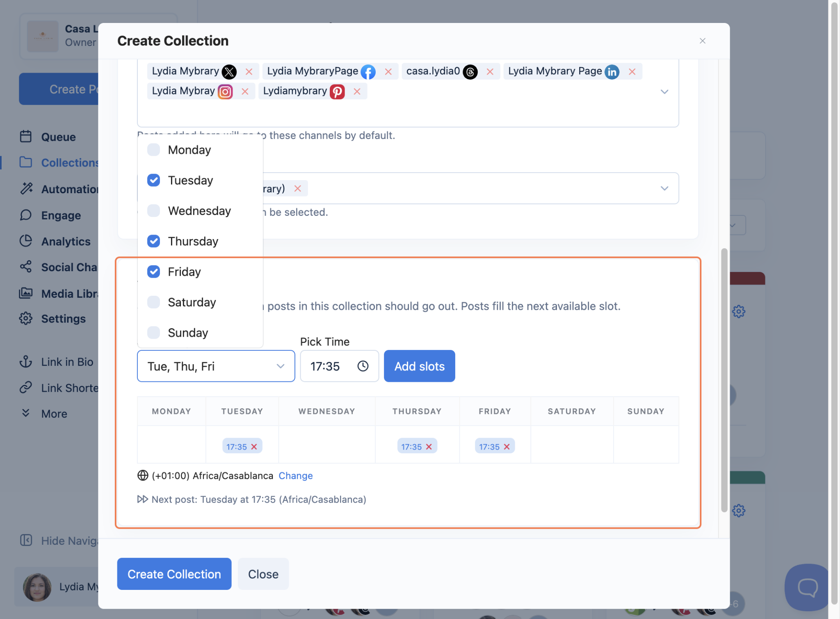Image resolution: width=840 pixels, height=619 pixels.
Task: Remove the Lydia Mybrary X channel tag
Action: pos(249,72)
